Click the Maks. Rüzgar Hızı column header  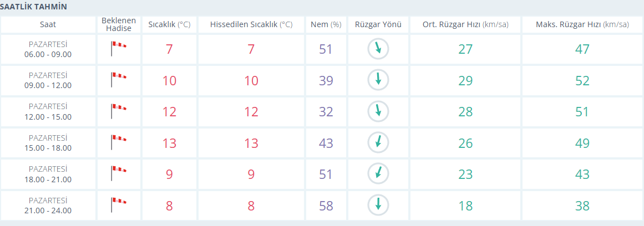[582, 24]
